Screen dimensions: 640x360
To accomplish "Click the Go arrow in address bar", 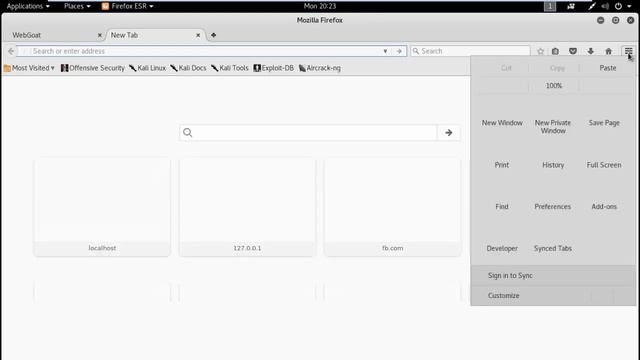I will click(399, 51).
